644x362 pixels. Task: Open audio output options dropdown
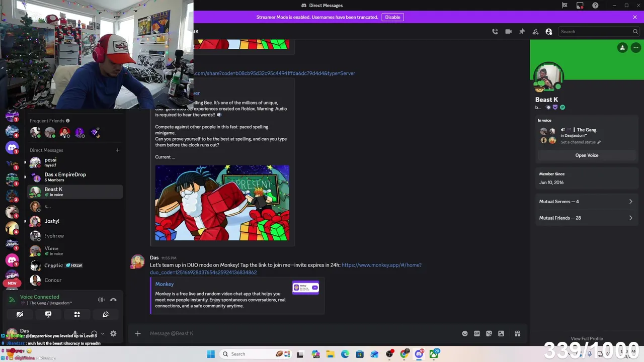102,333
